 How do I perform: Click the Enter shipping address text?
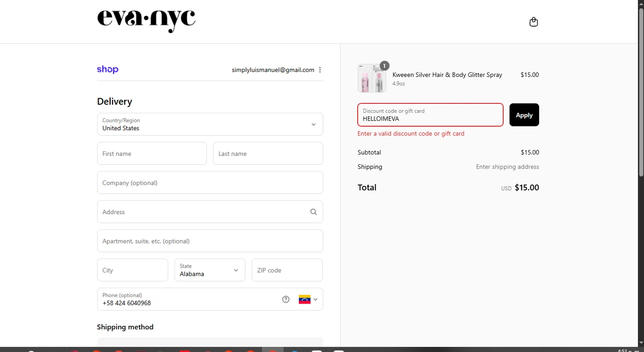coord(507,167)
